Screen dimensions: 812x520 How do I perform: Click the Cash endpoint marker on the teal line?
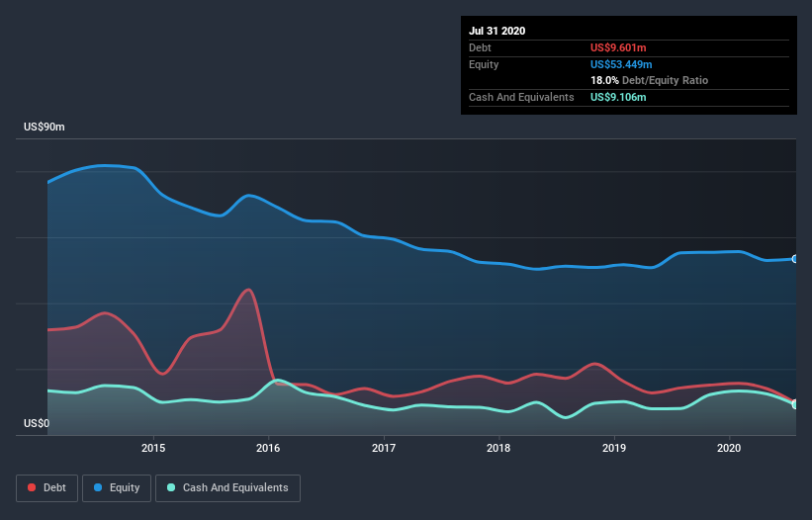pyautogui.click(x=795, y=404)
